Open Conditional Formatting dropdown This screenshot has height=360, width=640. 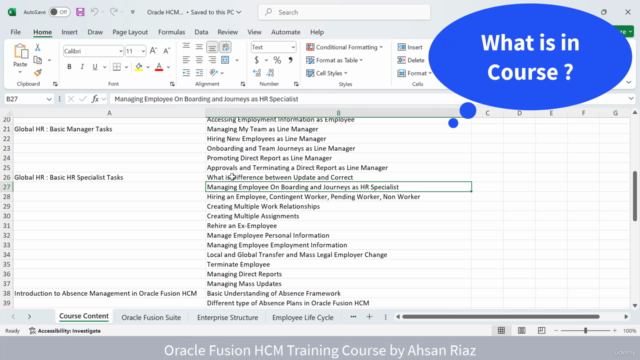click(x=344, y=47)
